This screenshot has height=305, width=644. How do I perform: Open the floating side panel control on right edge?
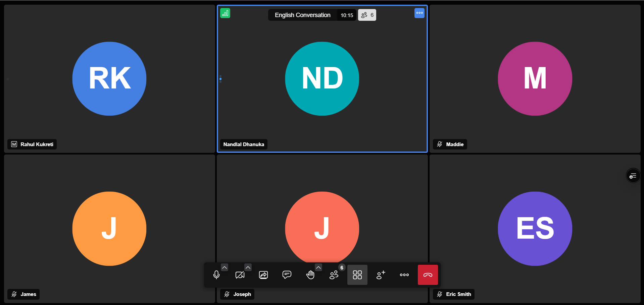pos(633,175)
